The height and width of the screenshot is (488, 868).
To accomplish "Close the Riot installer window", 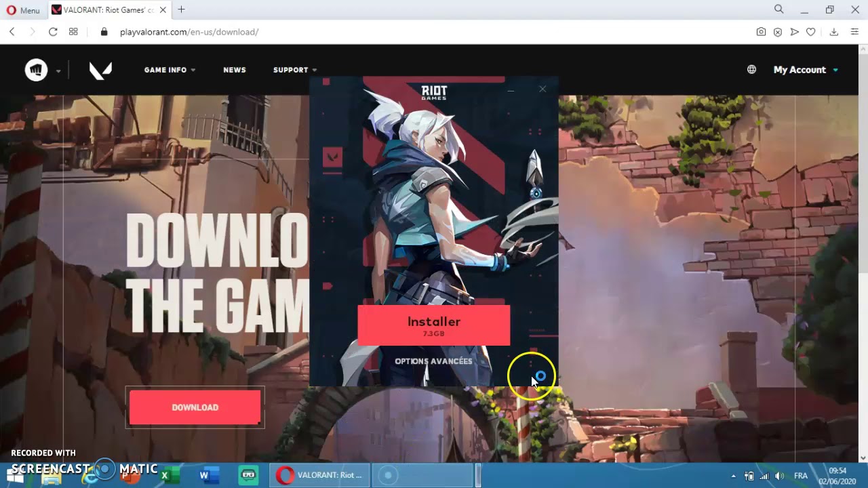I will coord(542,89).
